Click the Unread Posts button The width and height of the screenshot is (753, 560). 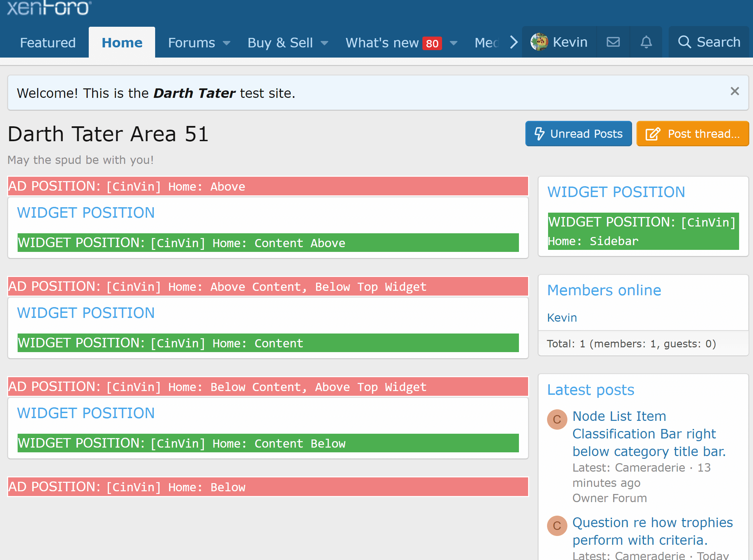578,133
